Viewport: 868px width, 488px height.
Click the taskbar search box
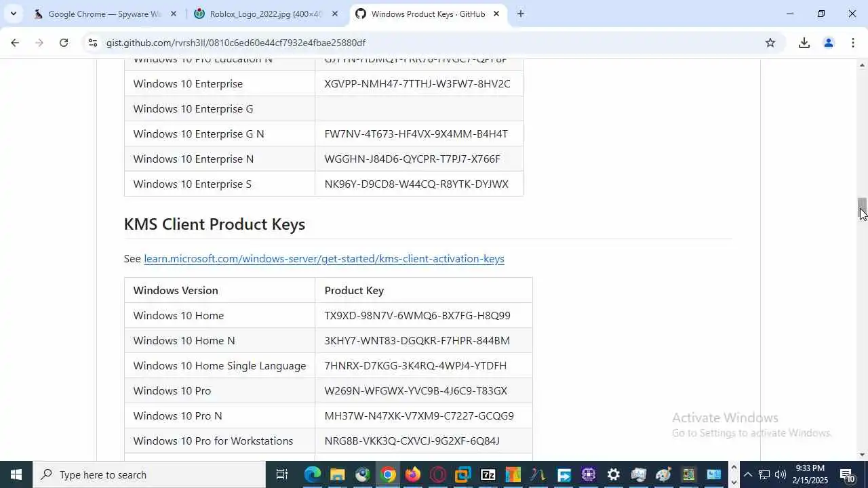(149, 474)
